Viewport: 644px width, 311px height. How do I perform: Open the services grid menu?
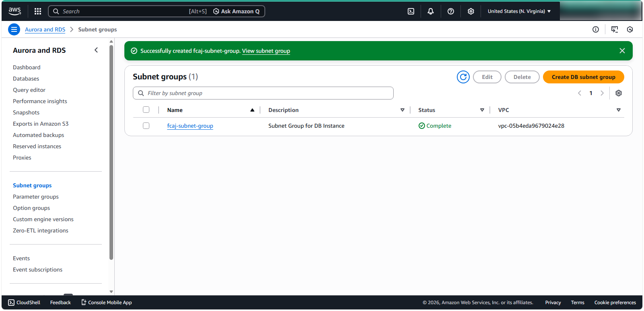[x=38, y=11]
